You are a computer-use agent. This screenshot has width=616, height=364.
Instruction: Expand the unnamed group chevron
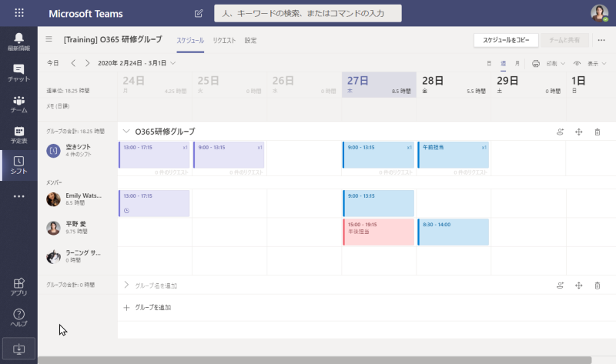click(x=126, y=285)
